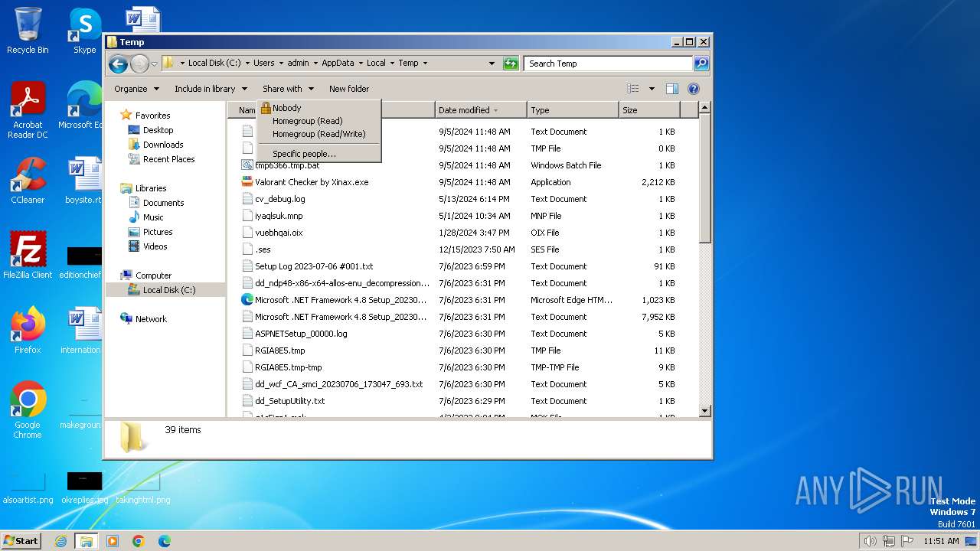Viewport: 980px width, 551px height.
Task: Click in the Search Temp field
Action: [x=609, y=64]
